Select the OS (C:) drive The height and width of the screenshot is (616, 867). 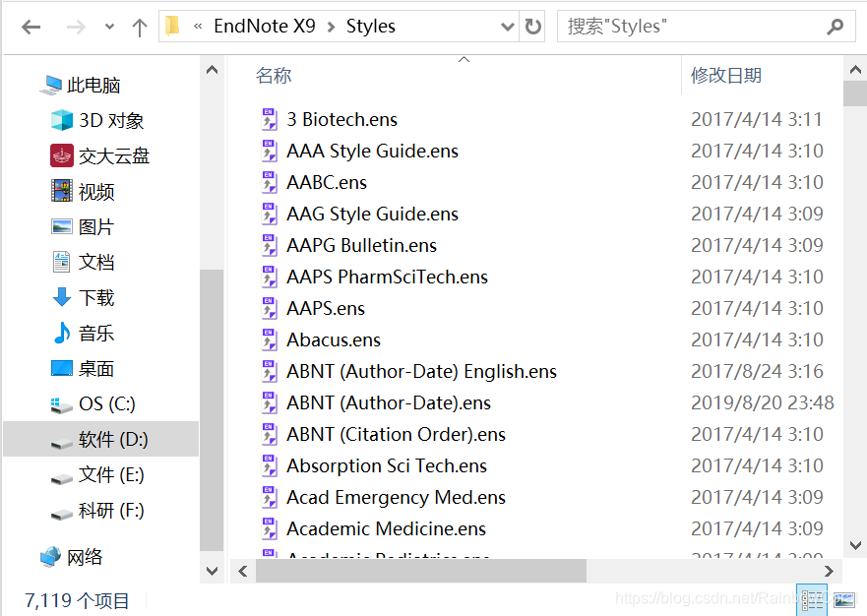point(93,403)
